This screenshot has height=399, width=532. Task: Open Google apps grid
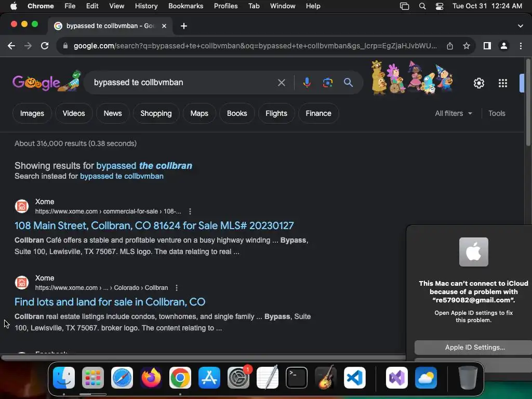click(x=503, y=83)
